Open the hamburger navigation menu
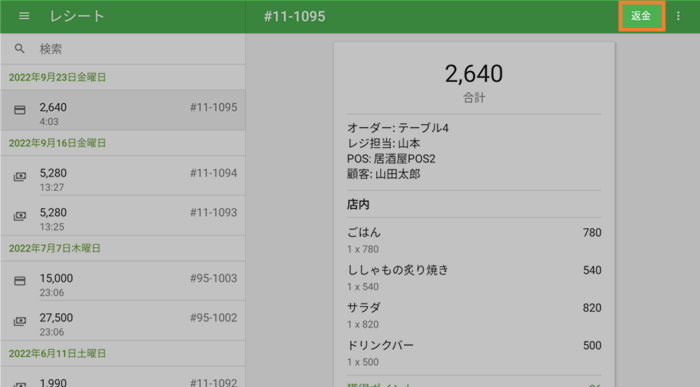 pos(24,16)
